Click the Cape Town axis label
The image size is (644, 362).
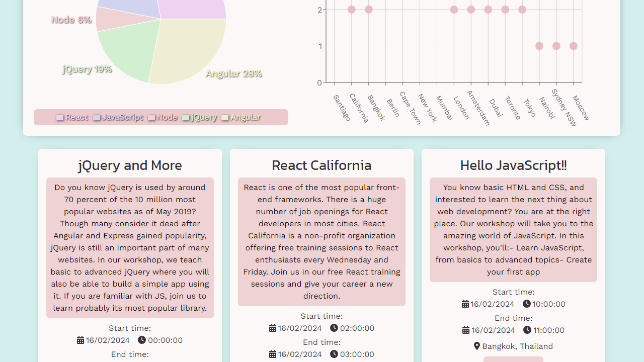[x=410, y=108]
